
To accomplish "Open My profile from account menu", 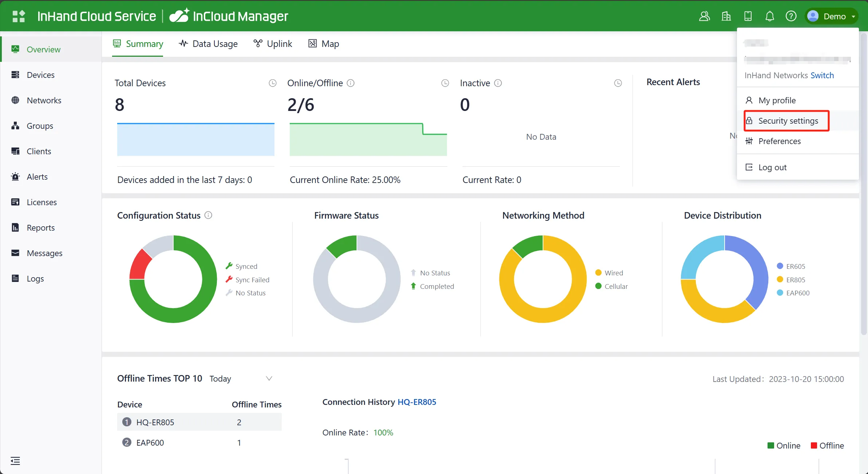I will pos(798,100).
